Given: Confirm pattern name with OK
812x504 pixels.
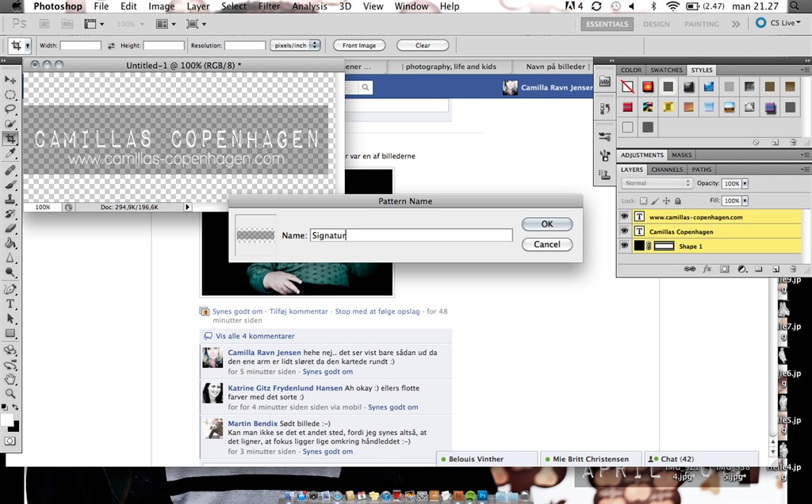Looking at the screenshot, I should coord(547,224).
